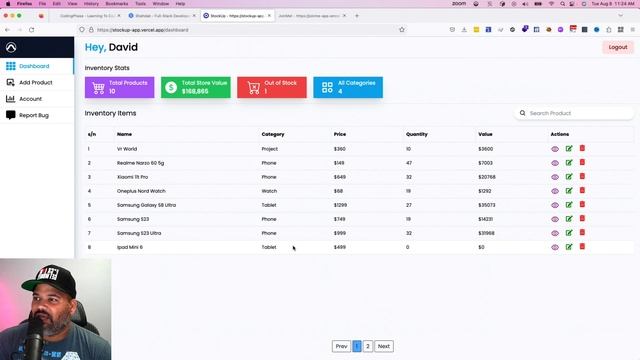Select page 1 in pagination

click(357, 346)
